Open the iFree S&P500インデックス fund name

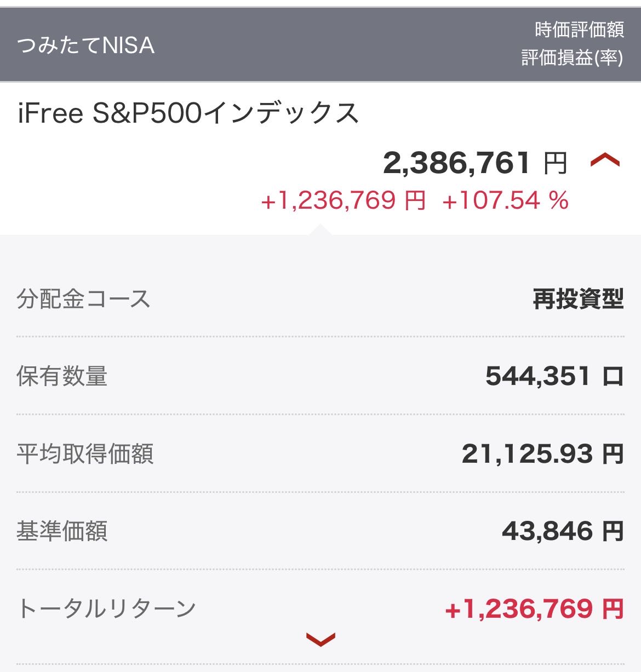click(188, 114)
